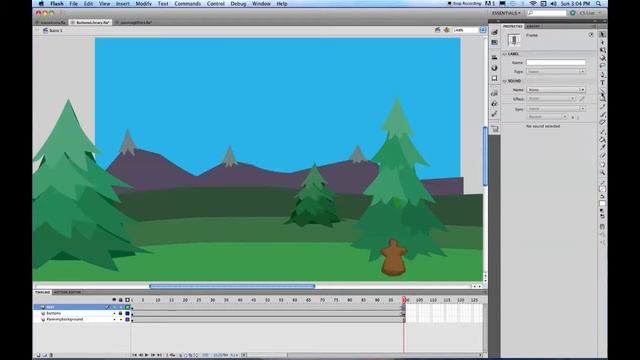Select the Rectangle tool
This screenshot has width=640, height=360.
coord(602,98)
